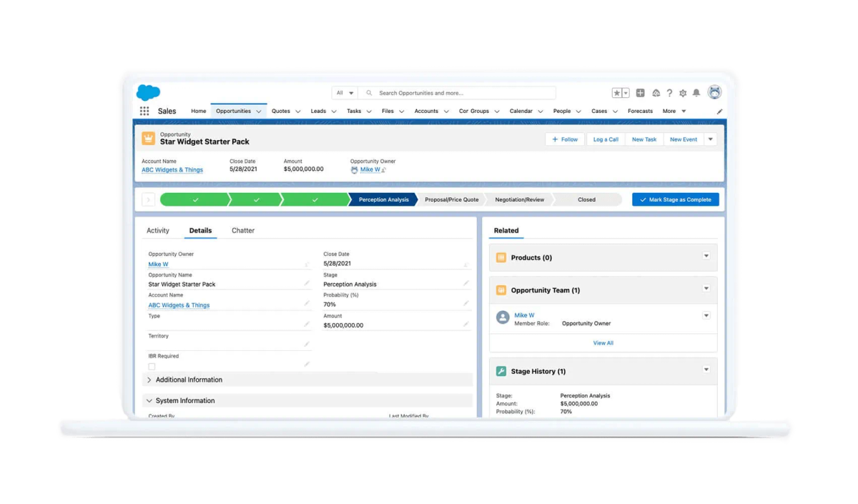
Task: Collapse the System Information section
Action: pyautogui.click(x=307, y=400)
